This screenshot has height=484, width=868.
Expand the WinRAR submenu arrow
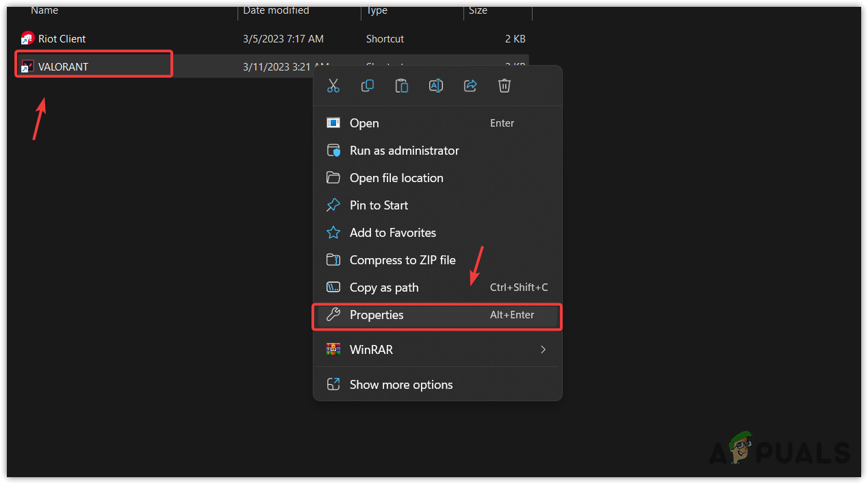coord(543,350)
